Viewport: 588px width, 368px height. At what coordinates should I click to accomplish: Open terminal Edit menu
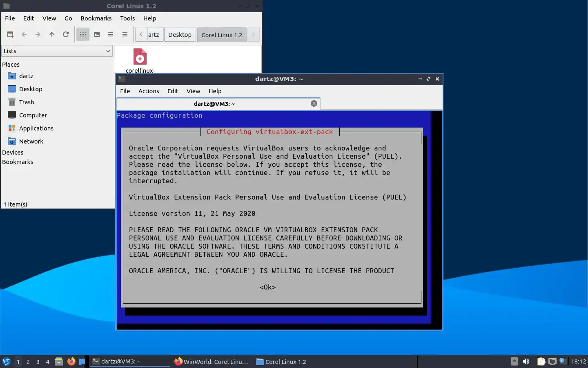(173, 91)
